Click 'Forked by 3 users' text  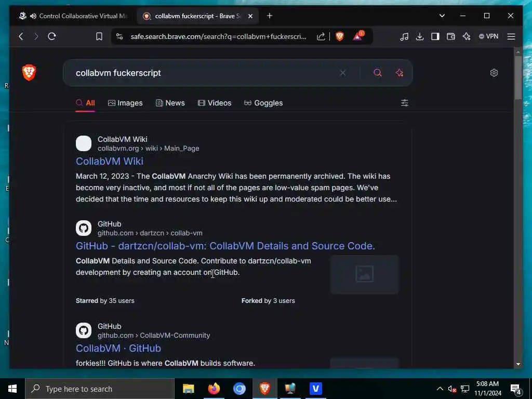click(268, 301)
